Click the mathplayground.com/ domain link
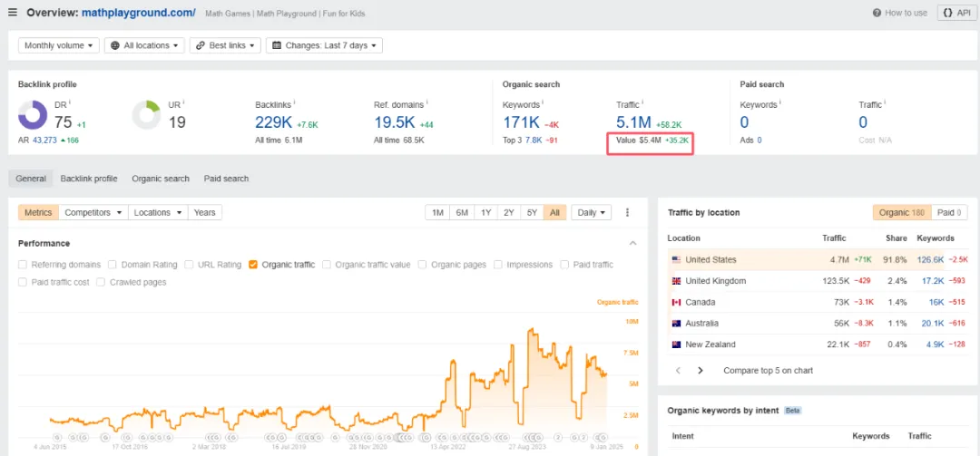Screen dimensions: 980x456 point(139,13)
